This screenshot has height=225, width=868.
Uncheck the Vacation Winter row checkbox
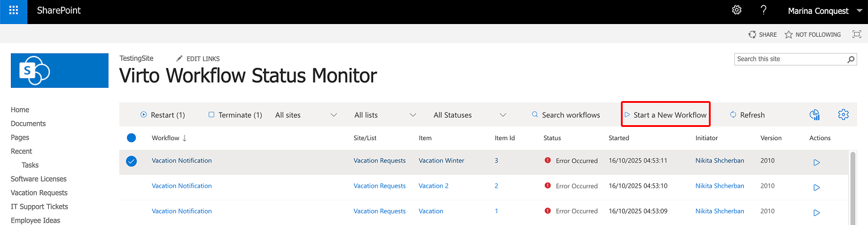[131, 161]
